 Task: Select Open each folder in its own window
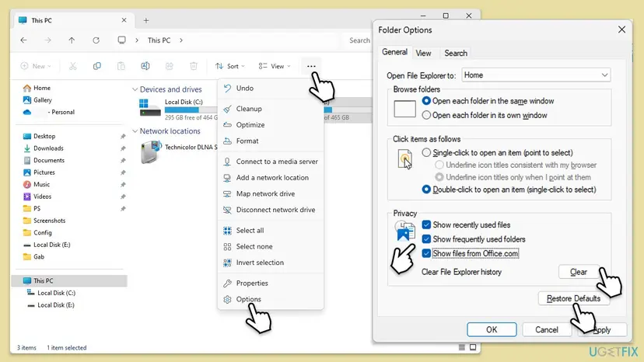[x=426, y=115]
